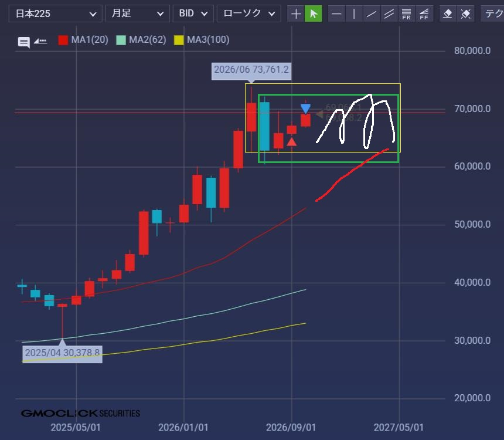
Task: Choose the vertical line drawing tool
Action: (354, 14)
